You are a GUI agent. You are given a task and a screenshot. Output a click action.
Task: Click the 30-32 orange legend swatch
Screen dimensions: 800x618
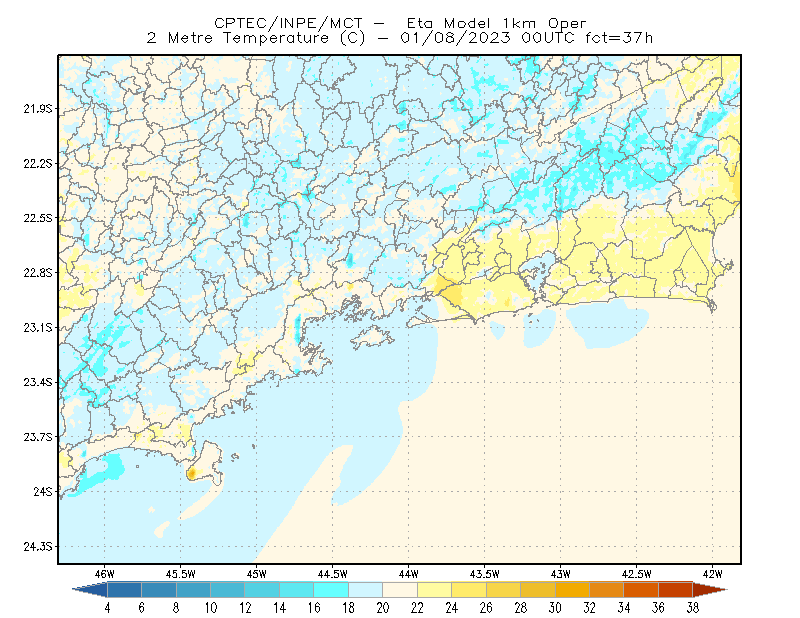pos(572,590)
